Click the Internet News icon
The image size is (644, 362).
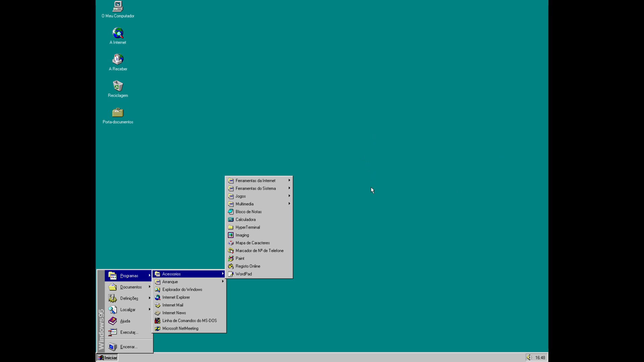coord(158,313)
